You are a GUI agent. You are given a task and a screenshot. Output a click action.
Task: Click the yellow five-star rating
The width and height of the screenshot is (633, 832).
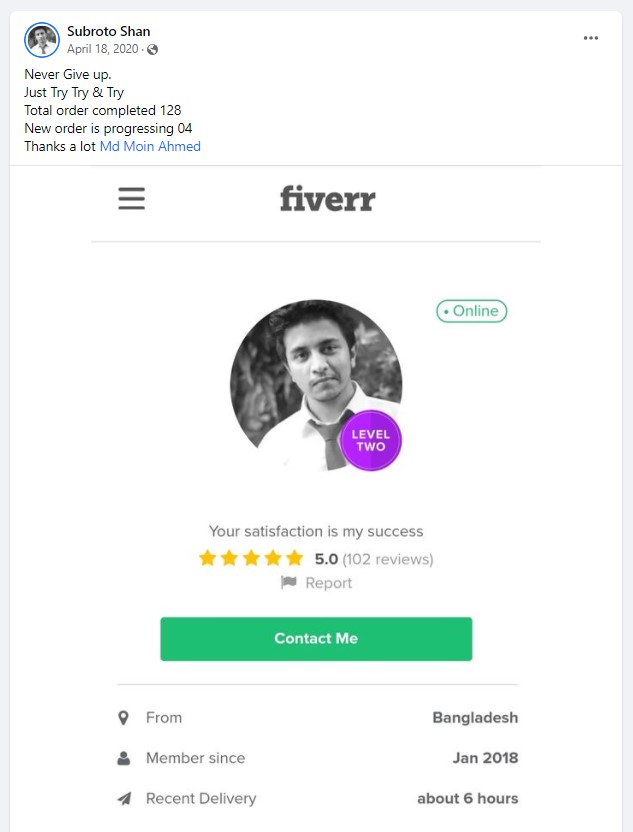tap(250, 559)
